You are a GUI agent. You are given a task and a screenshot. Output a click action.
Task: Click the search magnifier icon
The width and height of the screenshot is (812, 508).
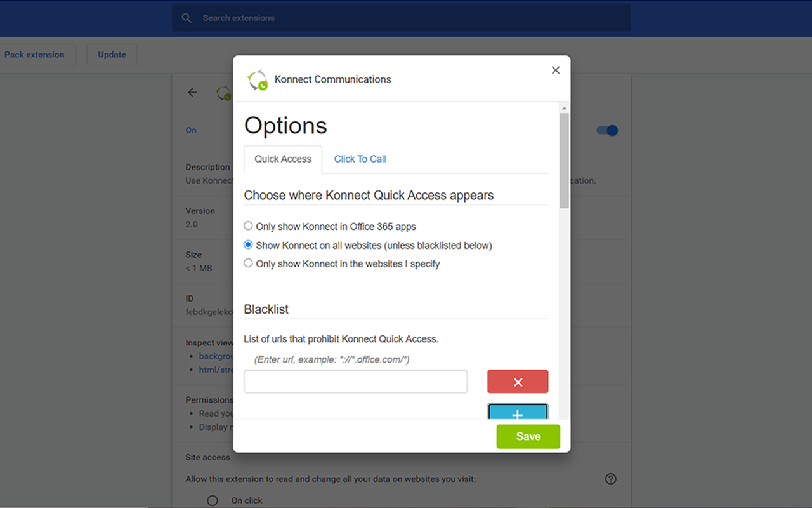[187, 18]
